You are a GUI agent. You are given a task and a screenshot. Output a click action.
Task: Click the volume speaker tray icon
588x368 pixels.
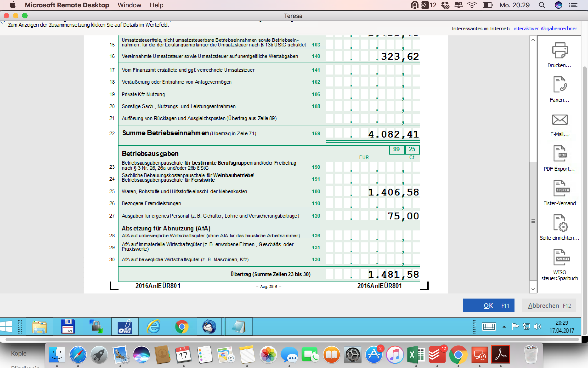point(537,326)
